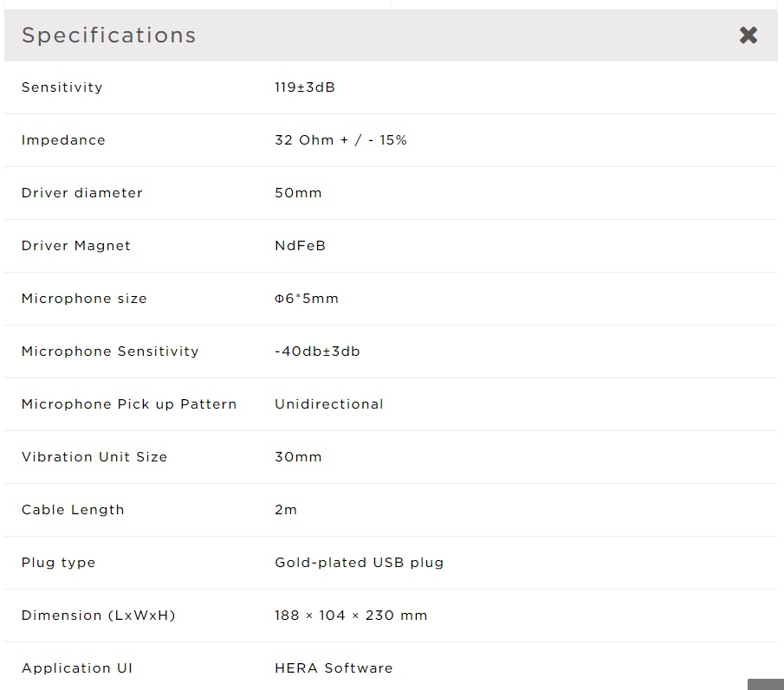Click the Specifications header title
The width and height of the screenshot is (784, 690).
coord(109,35)
